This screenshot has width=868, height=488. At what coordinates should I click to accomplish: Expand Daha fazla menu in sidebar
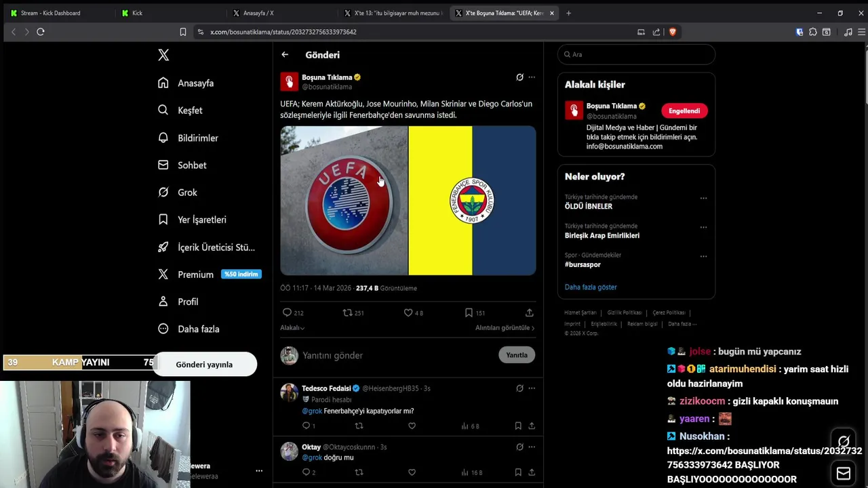pos(189,329)
